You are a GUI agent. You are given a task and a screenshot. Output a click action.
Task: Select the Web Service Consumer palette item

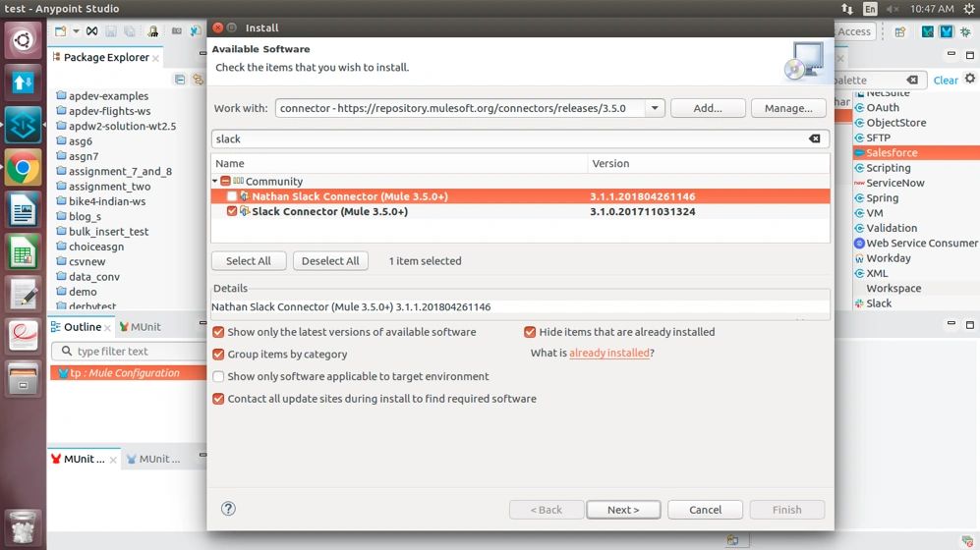click(916, 244)
